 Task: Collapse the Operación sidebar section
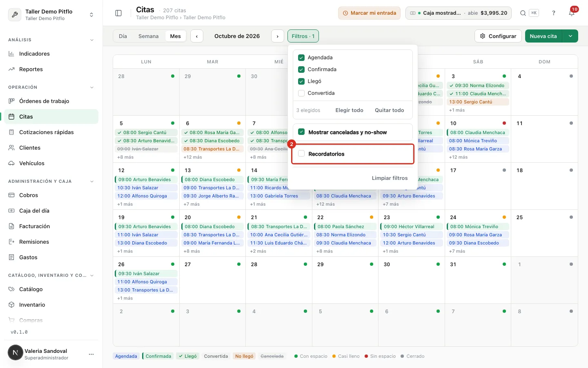[x=91, y=88]
